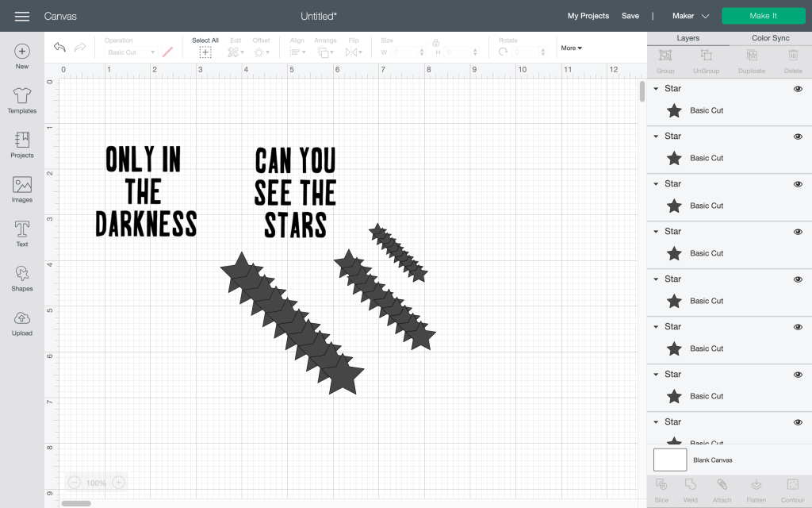Open the hamburger main menu
This screenshot has height=508, width=812.
[22, 16]
